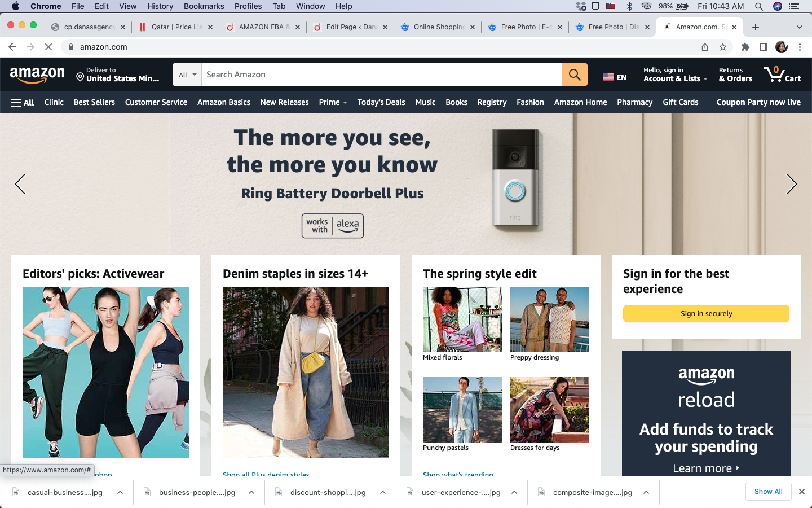This screenshot has height=508, width=812.
Task: Open the tab search chevron
Action: pyautogui.click(x=799, y=27)
